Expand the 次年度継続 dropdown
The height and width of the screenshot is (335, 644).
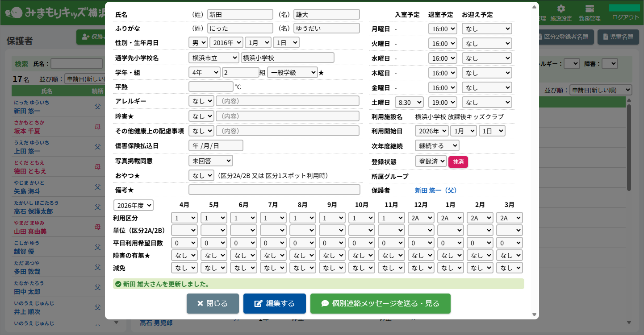[436, 146]
